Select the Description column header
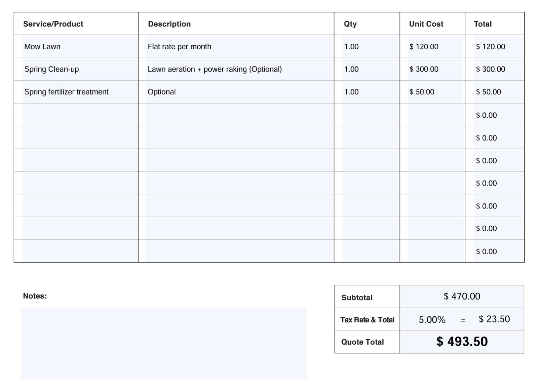This screenshot has width=540, height=392. pyautogui.click(x=169, y=24)
